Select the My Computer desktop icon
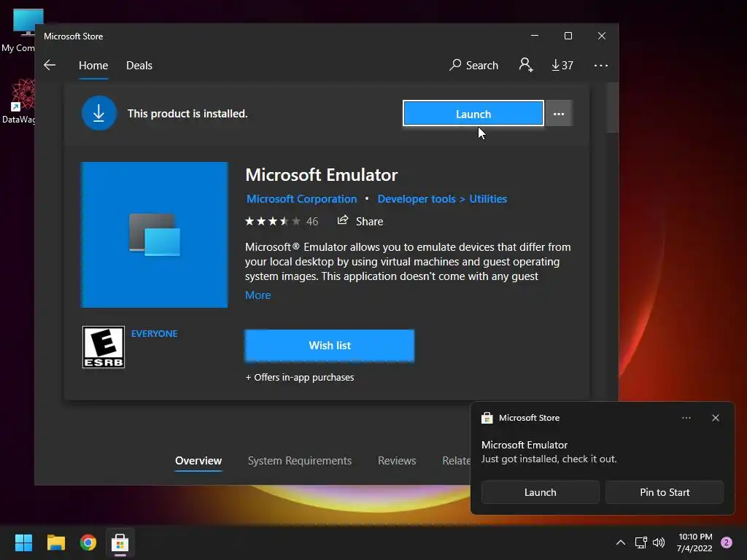747x560 pixels. [x=18, y=31]
